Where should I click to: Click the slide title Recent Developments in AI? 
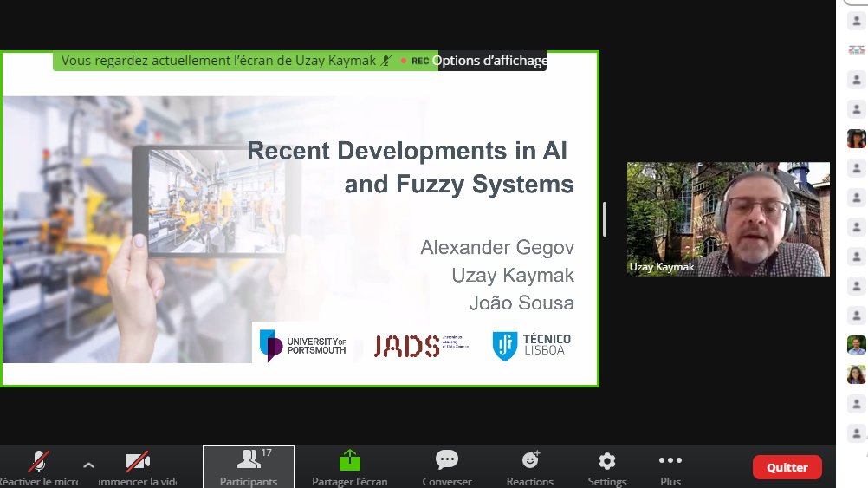(x=407, y=151)
